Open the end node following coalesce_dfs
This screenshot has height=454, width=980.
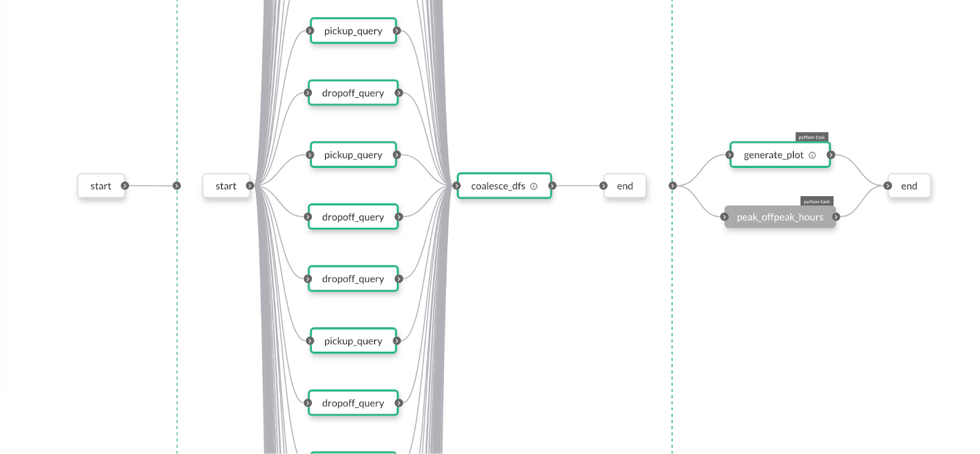625,186
